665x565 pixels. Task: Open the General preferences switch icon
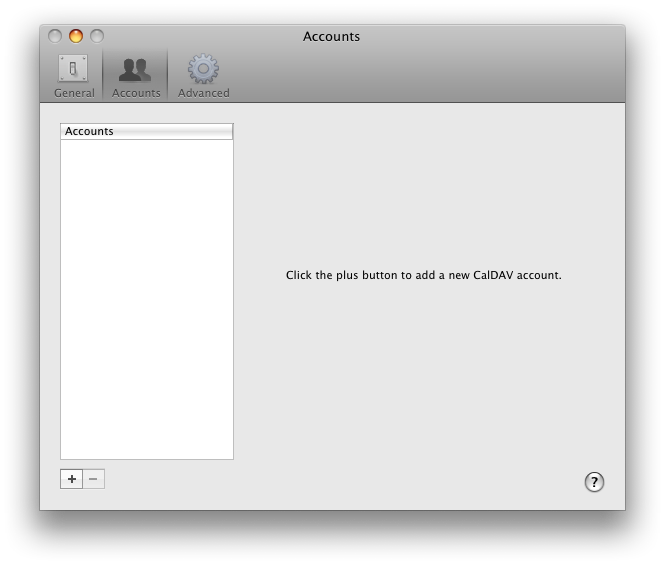[73, 69]
